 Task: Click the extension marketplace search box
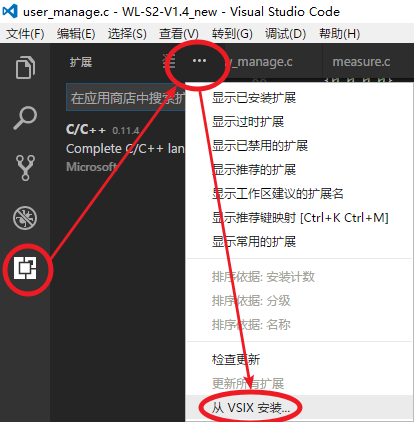click(x=126, y=98)
